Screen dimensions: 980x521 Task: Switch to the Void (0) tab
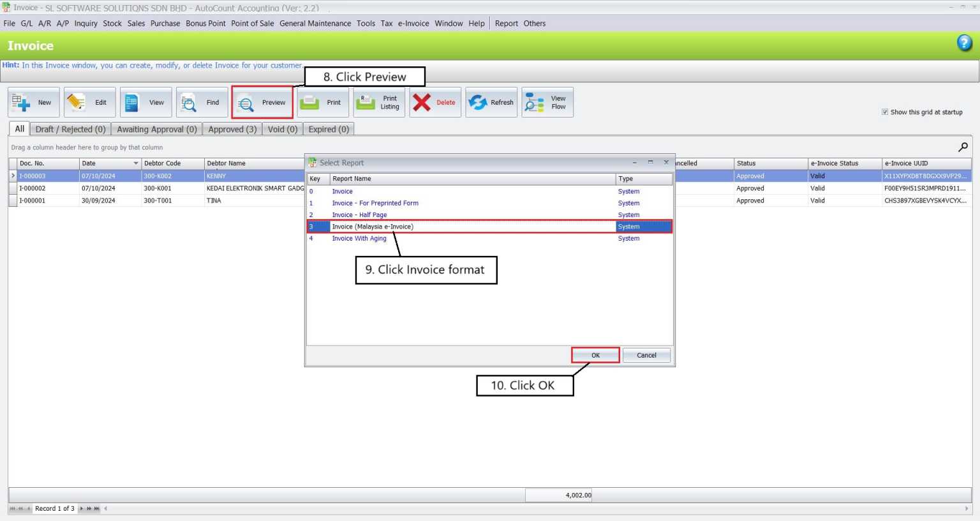coord(283,129)
